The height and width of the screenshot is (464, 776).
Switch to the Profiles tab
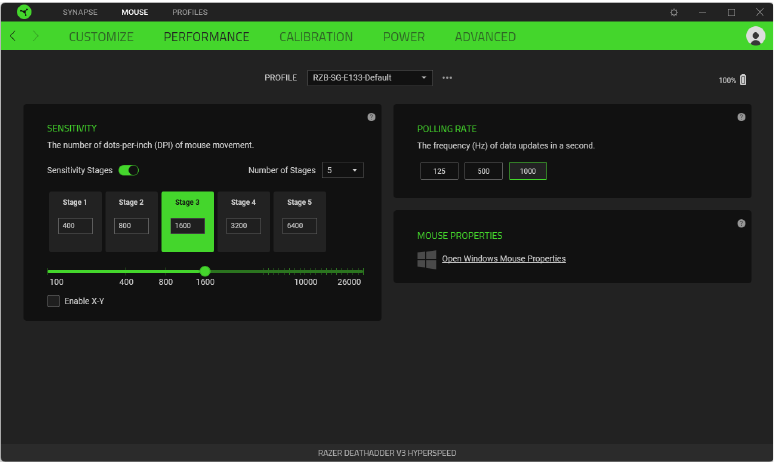pyautogui.click(x=190, y=12)
